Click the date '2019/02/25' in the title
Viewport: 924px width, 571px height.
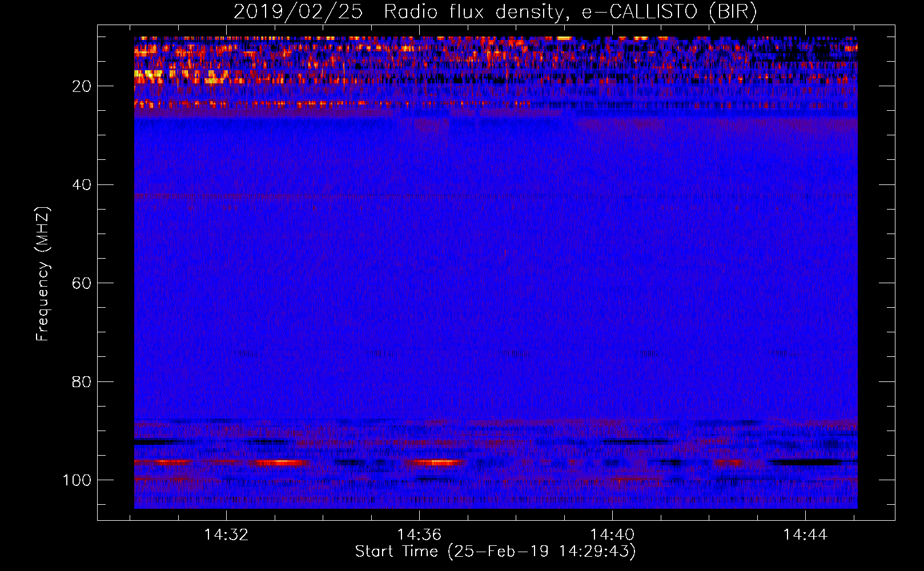[298, 12]
